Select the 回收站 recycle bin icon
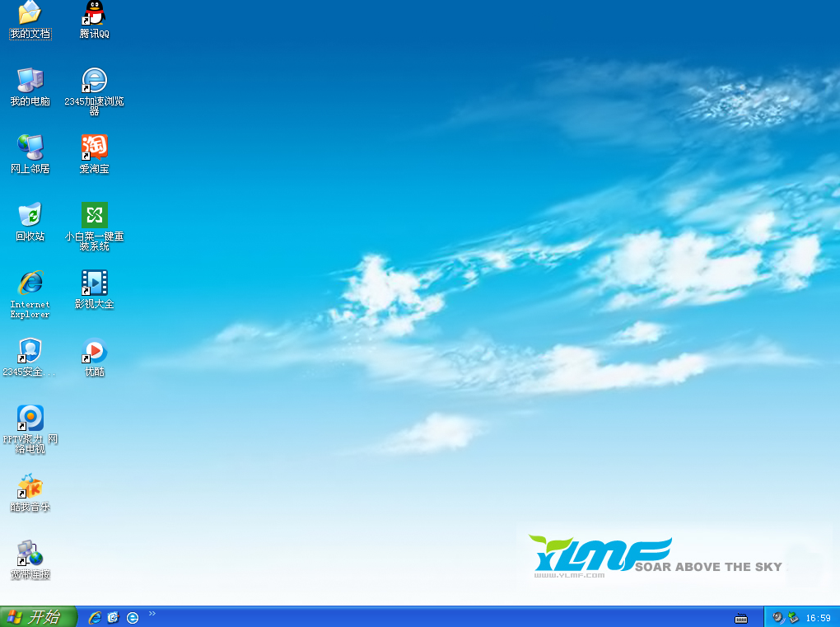Image resolution: width=840 pixels, height=627 pixels. 30,215
